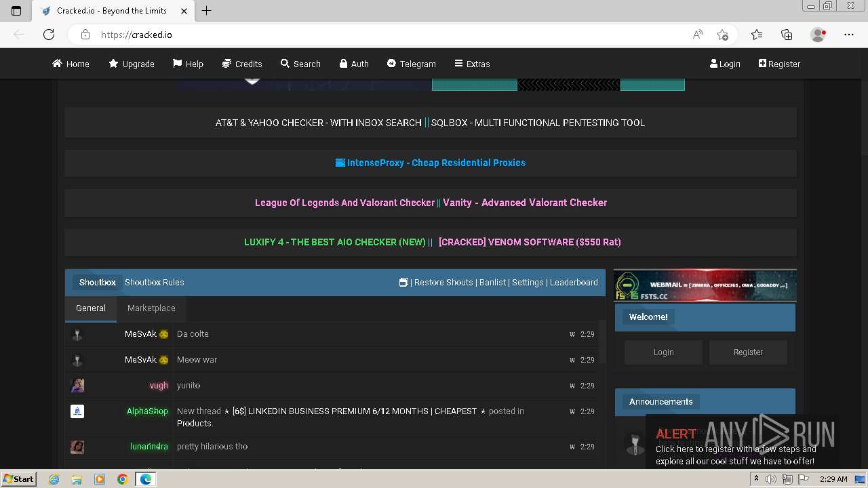Click AlphaShop avatar thumbnail
The image size is (868, 488).
coord(77,411)
